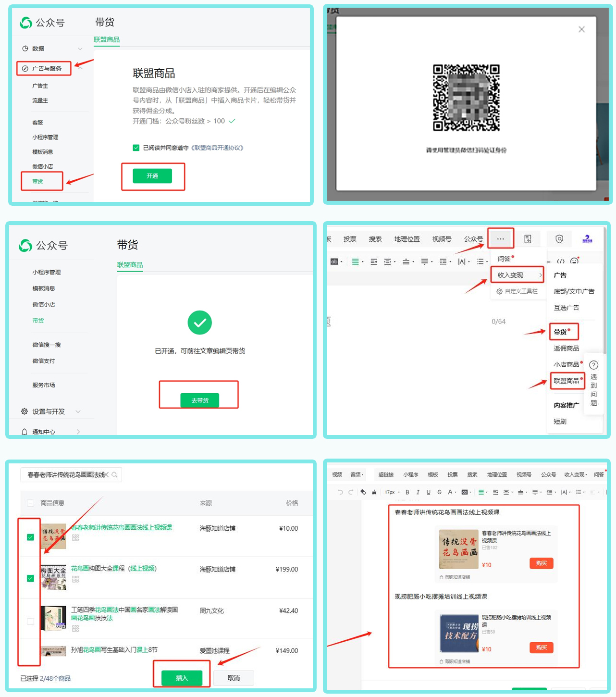
Task: Click 超链接 in the editor toolbar
Action: tap(386, 474)
